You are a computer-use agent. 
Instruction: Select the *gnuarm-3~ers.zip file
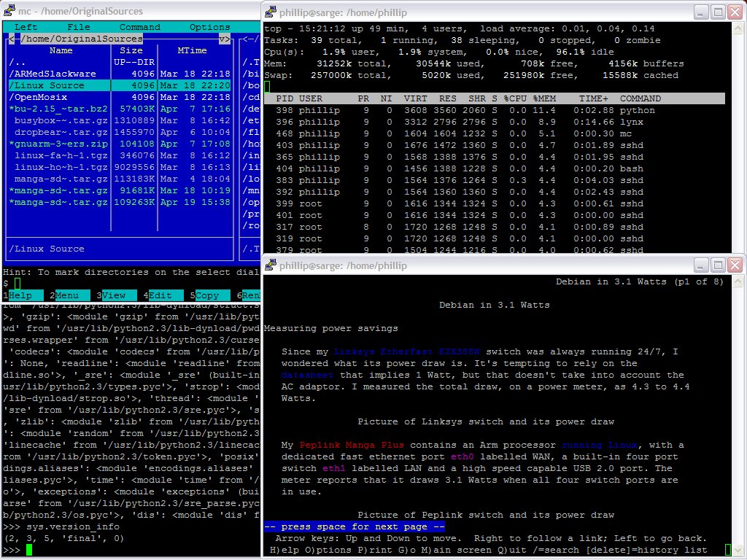tap(120, 144)
